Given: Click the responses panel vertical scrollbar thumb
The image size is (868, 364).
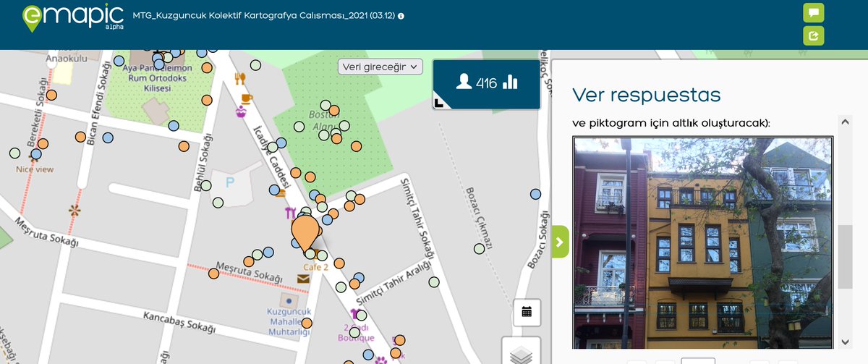Looking at the screenshot, I should [843, 258].
